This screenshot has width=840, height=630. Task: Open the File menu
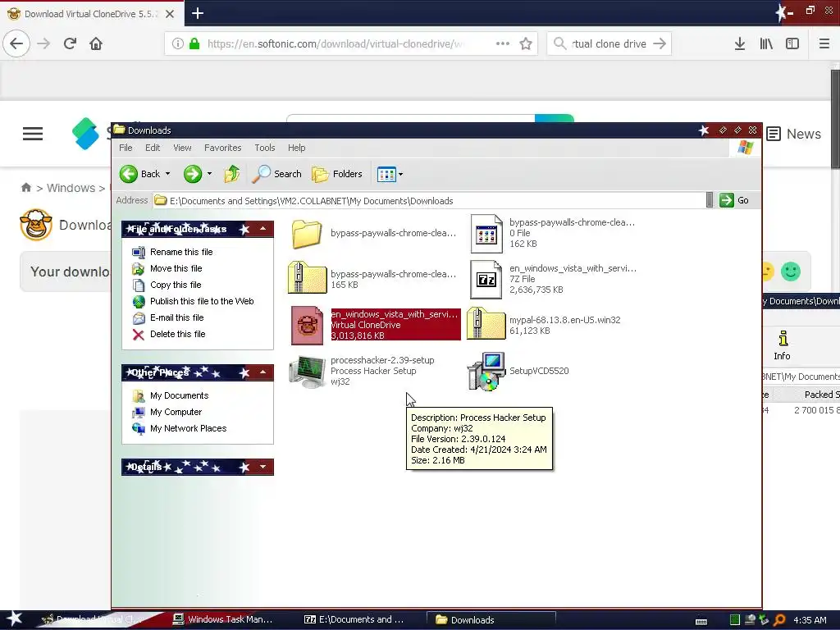point(126,148)
